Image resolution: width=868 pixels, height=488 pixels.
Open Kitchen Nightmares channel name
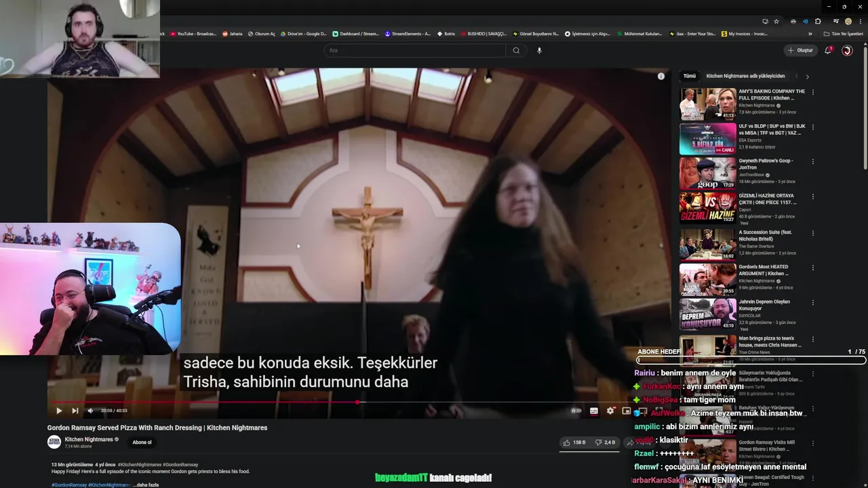[x=89, y=439]
